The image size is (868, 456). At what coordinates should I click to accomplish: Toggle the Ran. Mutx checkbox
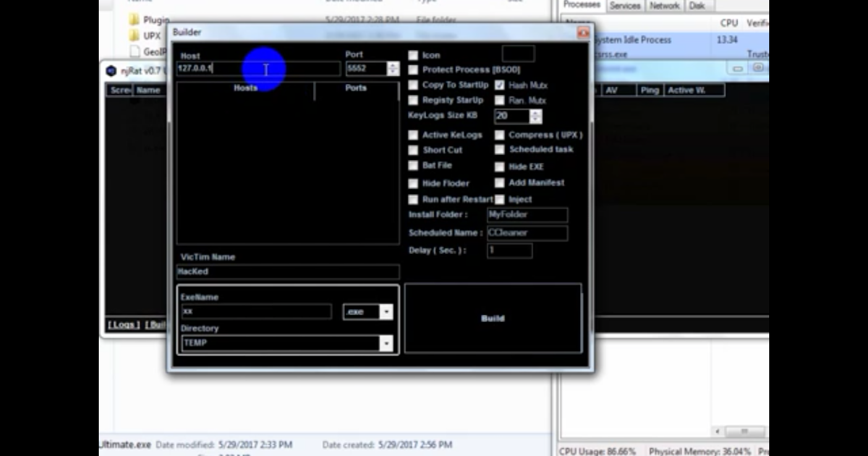tap(499, 101)
